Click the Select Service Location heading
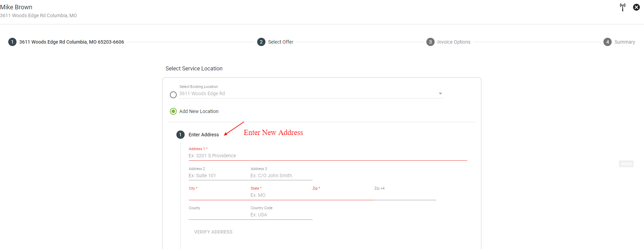The height and width of the screenshot is (249, 644). coord(194,69)
